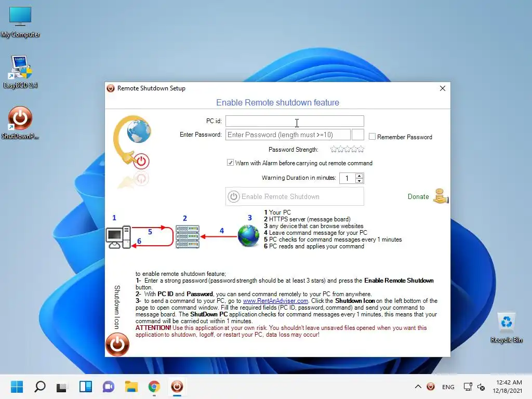
Task: Click ENG language indicator
Action: [448, 387]
